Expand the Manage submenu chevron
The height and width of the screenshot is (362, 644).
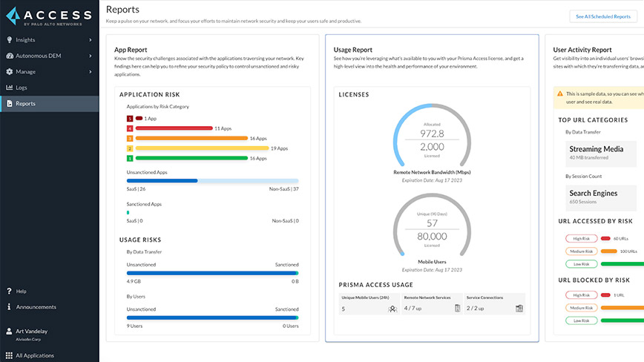pos(91,72)
